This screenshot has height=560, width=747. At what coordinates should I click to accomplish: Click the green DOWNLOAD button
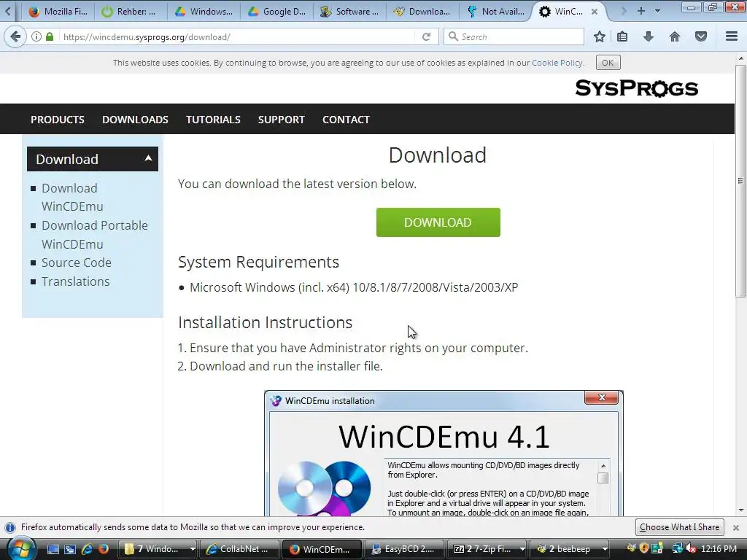[438, 222]
